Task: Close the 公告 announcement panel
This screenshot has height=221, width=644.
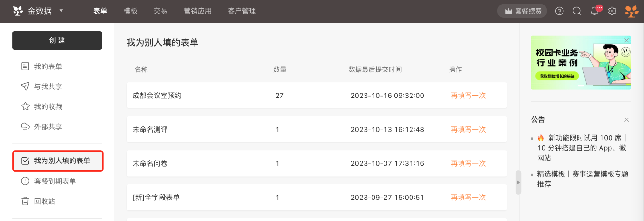Action: click(x=626, y=120)
